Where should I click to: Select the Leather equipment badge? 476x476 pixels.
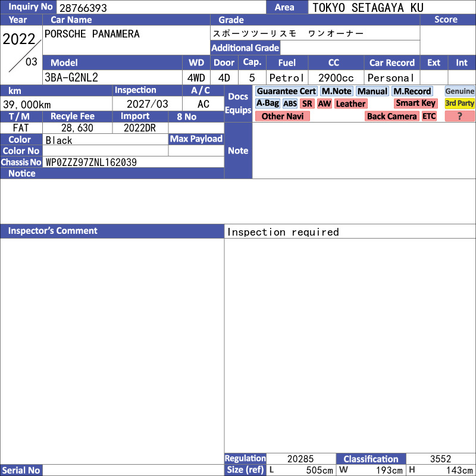click(350, 104)
